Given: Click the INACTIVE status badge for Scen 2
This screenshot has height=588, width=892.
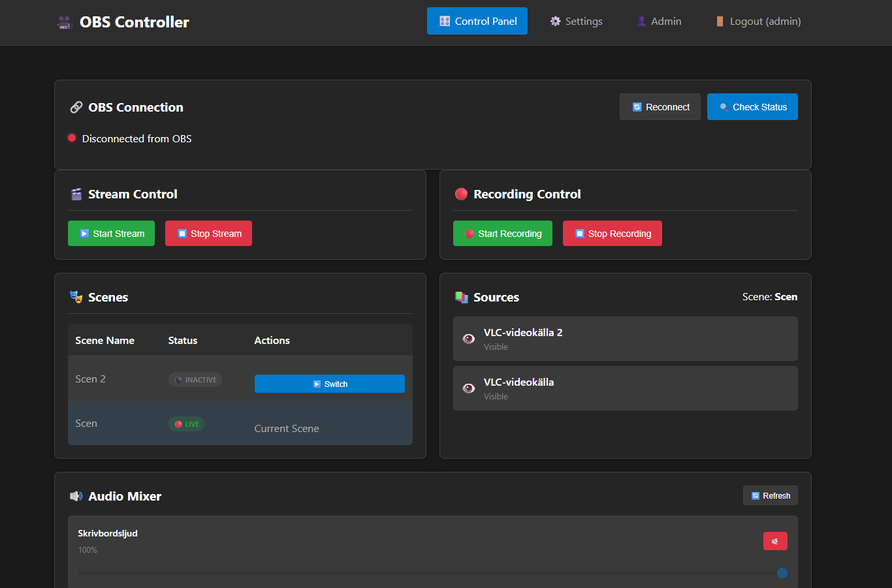Looking at the screenshot, I should [x=195, y=380].
